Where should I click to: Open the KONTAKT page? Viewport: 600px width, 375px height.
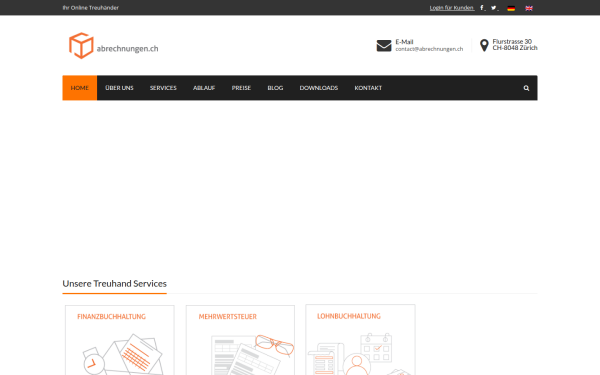[368, 88]
